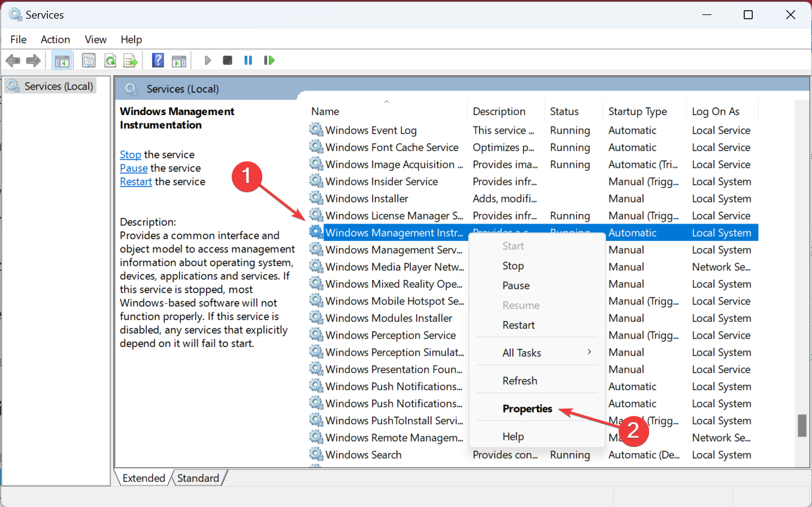The height and width of the screenshot is (507, 812).
Task: Select the Windows License Manager service row
Action: 533,216
